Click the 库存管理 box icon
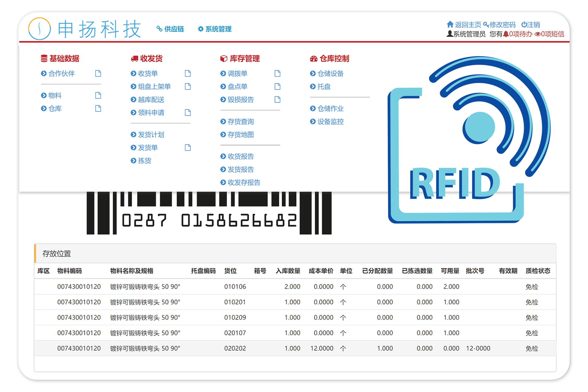 (224, 58)
